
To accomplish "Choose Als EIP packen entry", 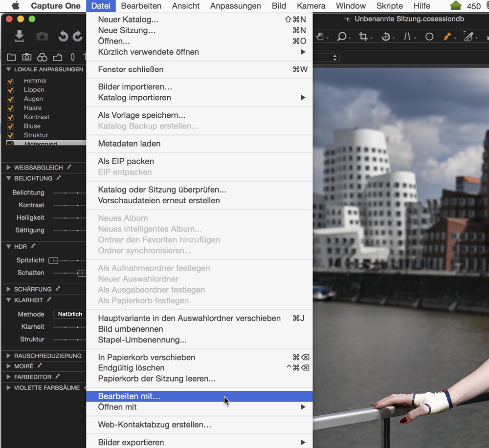I will (200, 161).
